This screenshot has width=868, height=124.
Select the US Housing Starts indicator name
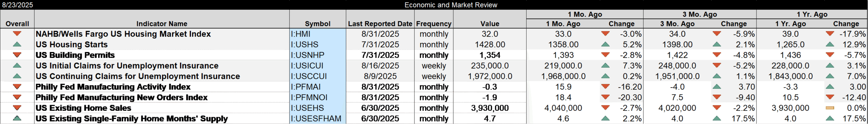pos(72,44)
